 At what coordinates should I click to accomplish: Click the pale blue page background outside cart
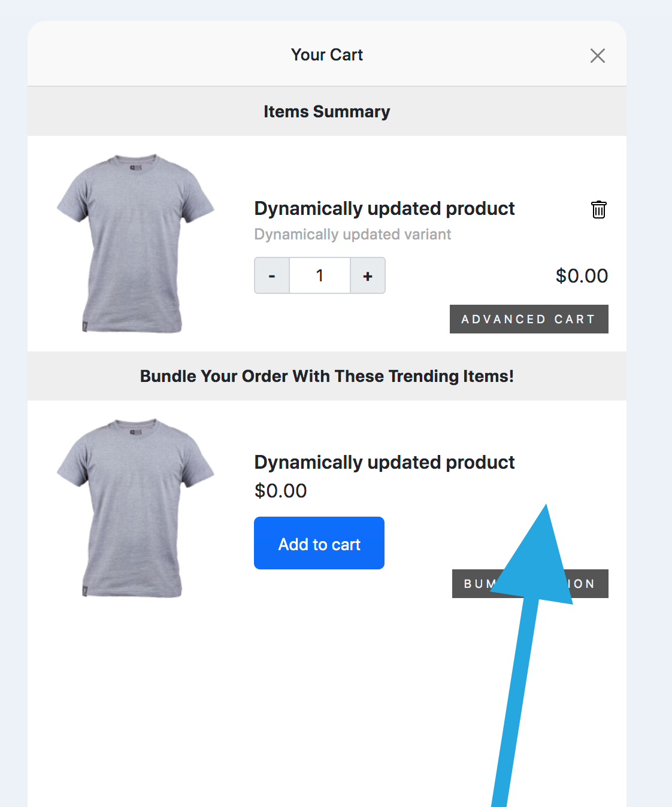(x=650, y=359)
